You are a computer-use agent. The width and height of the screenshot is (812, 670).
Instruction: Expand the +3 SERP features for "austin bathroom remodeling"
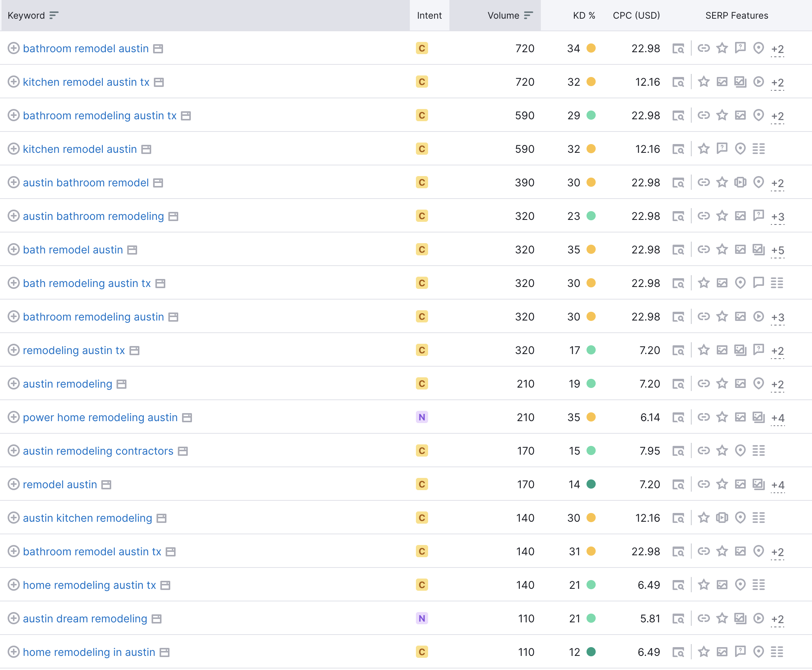click(x=777, y=216)
